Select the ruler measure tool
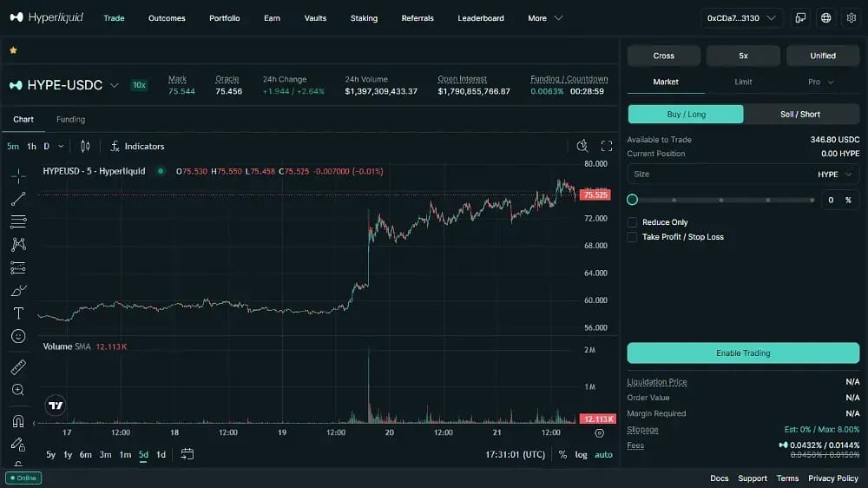868x488 pixels. tap(18, 366)
